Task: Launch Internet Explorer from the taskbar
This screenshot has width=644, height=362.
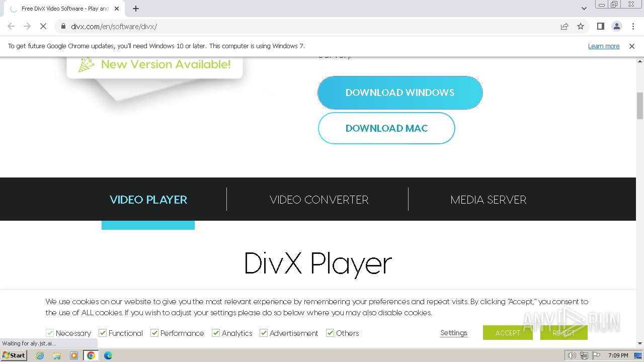Action: [x=40, y=355]
